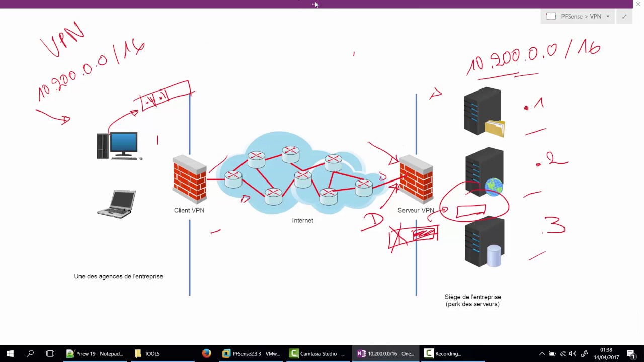Screen dimensions: 644x362
Task: Click the 'Serveur VPN' label
Action: point(416,210)
